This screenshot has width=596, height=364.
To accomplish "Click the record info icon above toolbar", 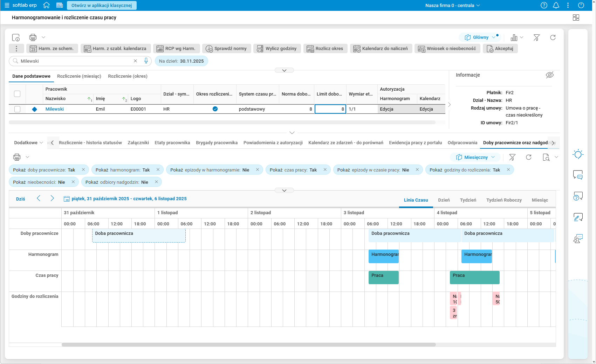I will click(x=16, y=37).
